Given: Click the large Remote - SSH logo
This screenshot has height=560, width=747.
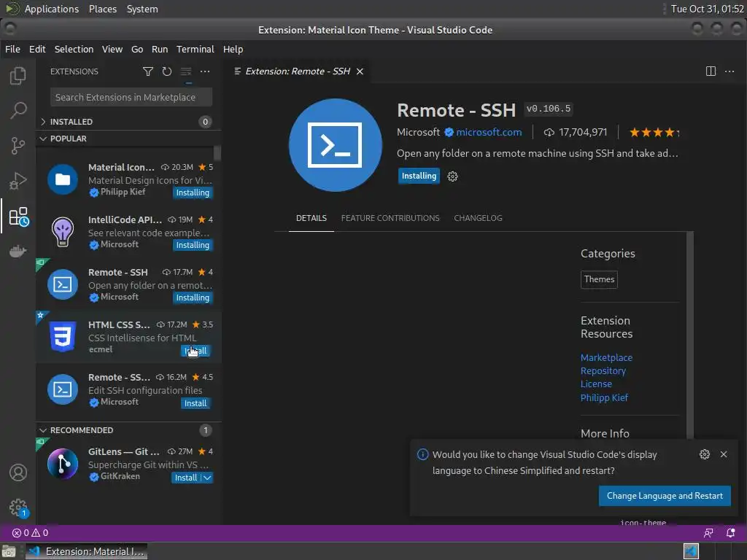Looking at the screenshot, I should (336, 145).
